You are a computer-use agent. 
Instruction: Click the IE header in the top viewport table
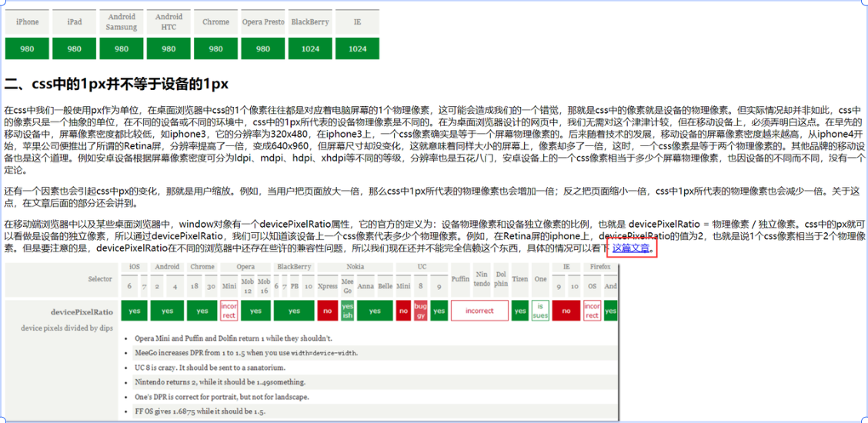[358, 22]
